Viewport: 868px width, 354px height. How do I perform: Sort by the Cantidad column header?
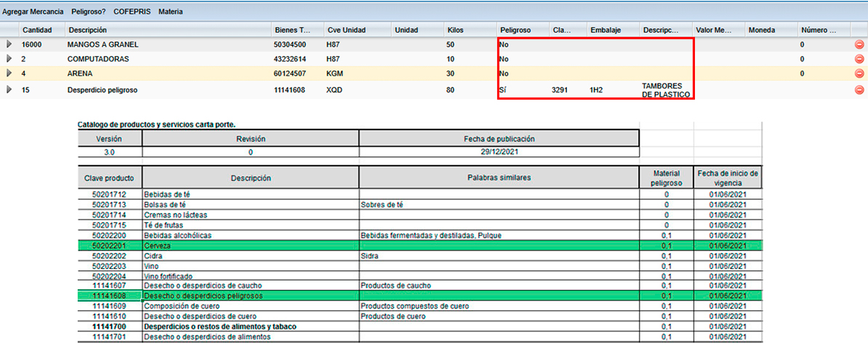37,31
